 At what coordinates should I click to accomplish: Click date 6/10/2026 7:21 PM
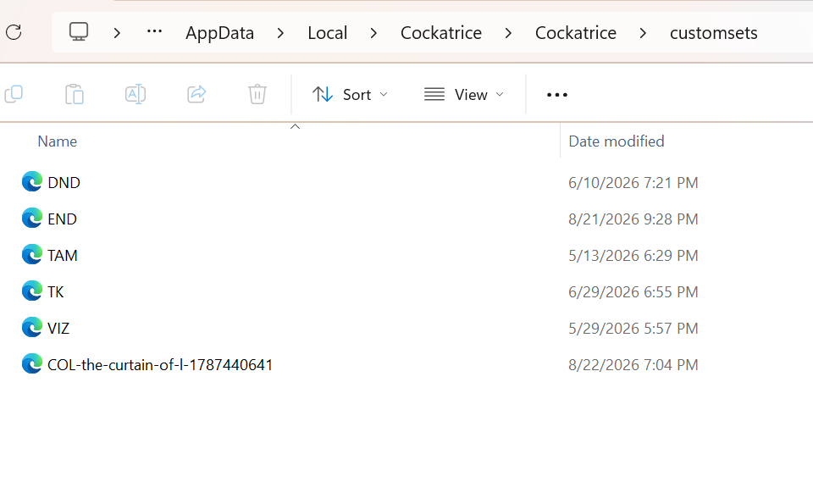point(633,182)
